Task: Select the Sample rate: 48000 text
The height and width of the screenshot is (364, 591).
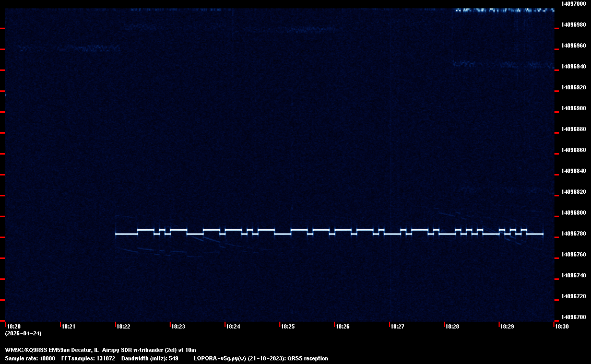Action: [30, 358]
